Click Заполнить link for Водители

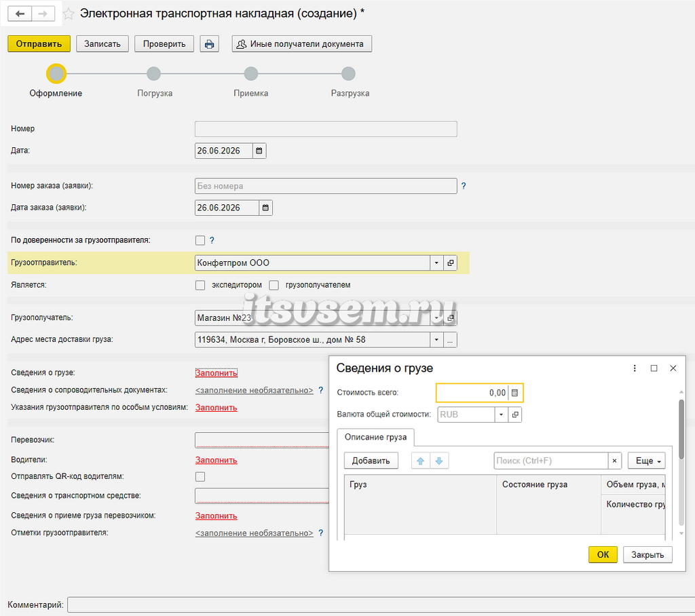(x=217, y=460)
